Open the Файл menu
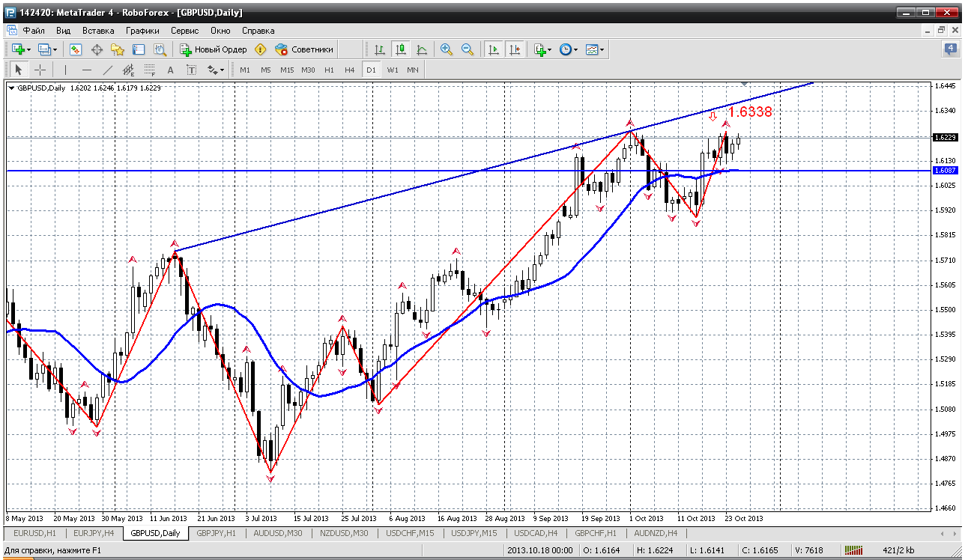 coord(34,31)
